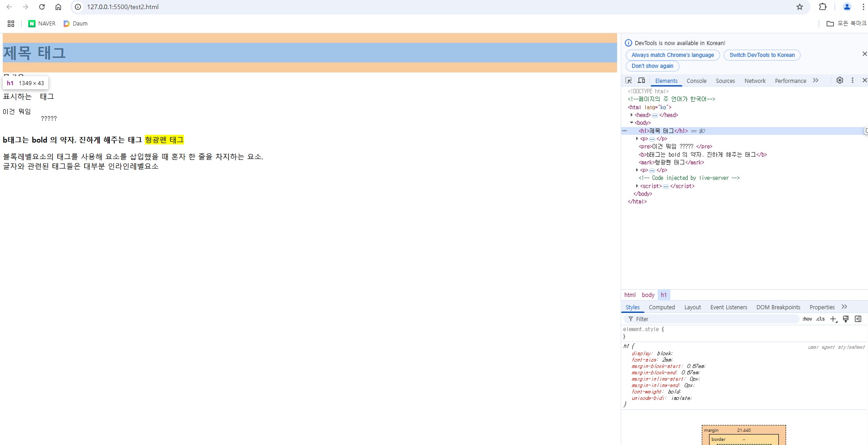Show more sidebar pane tabs

tap(844, 307)
